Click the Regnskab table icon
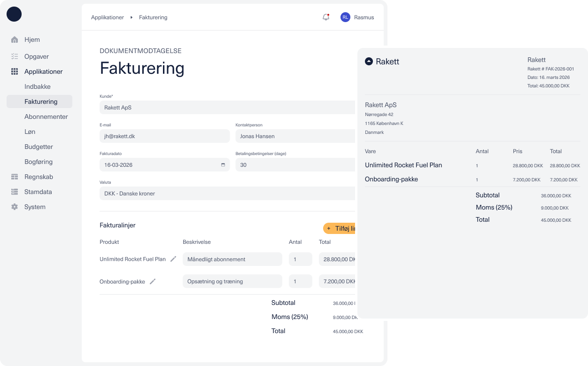Screen dimensions: 588x366 point(15,177)
